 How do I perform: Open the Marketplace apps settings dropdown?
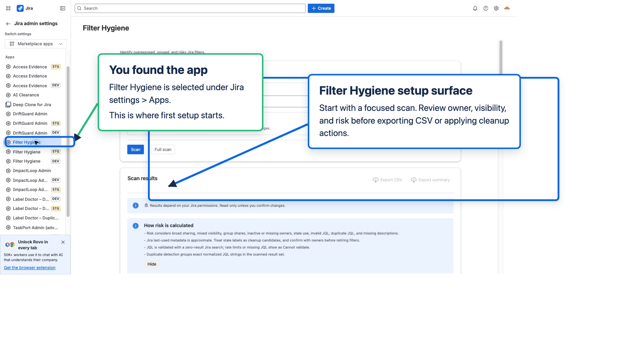point(36,44)
